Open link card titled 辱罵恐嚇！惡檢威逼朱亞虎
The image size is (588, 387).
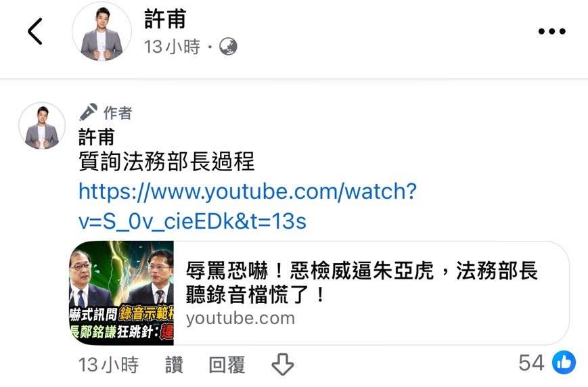coord(361,282)
